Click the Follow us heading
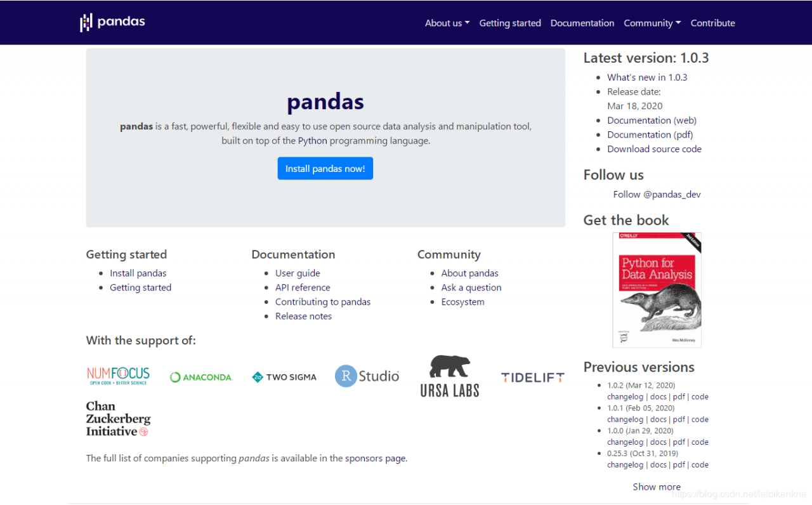This screenshot has width=812, height=505. coord(613,174)
